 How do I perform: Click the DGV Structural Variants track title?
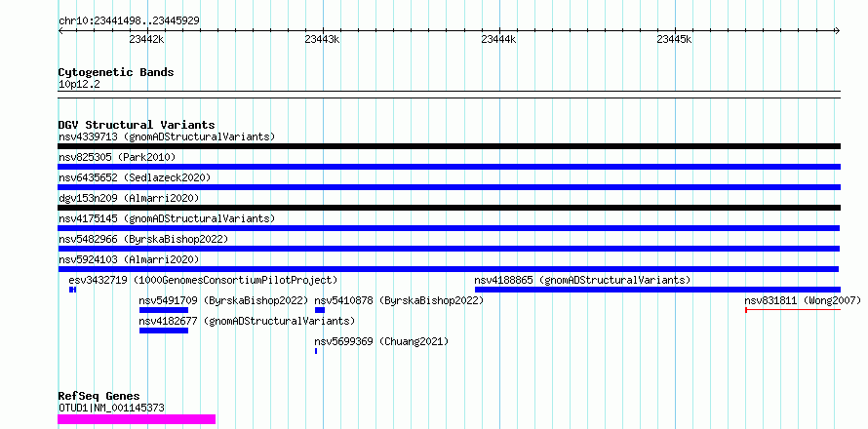pos(137,125)
